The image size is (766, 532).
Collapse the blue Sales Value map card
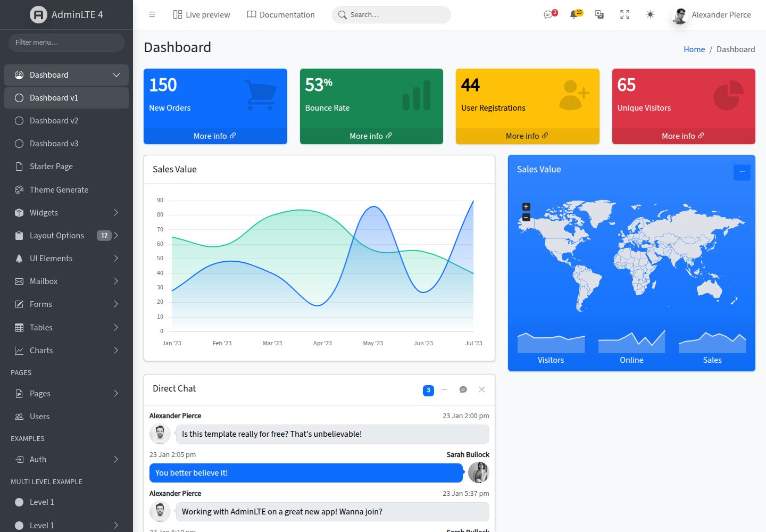point(742,172)
